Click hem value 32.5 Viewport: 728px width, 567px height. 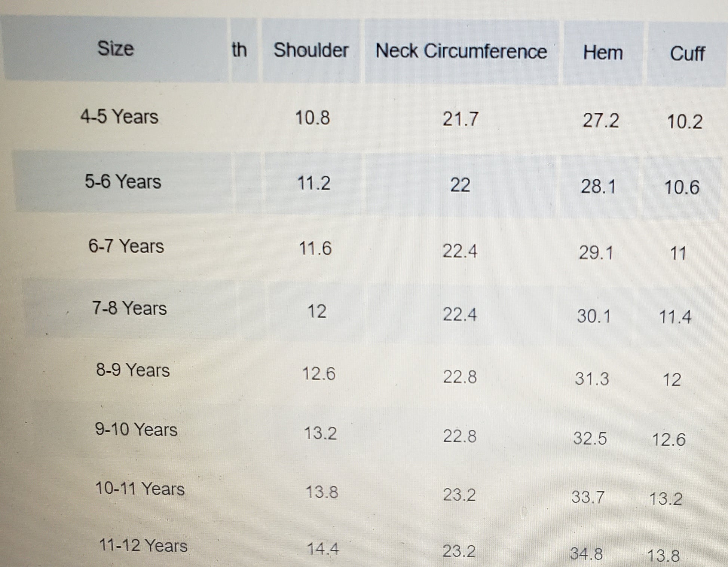[x=590, y=438]
